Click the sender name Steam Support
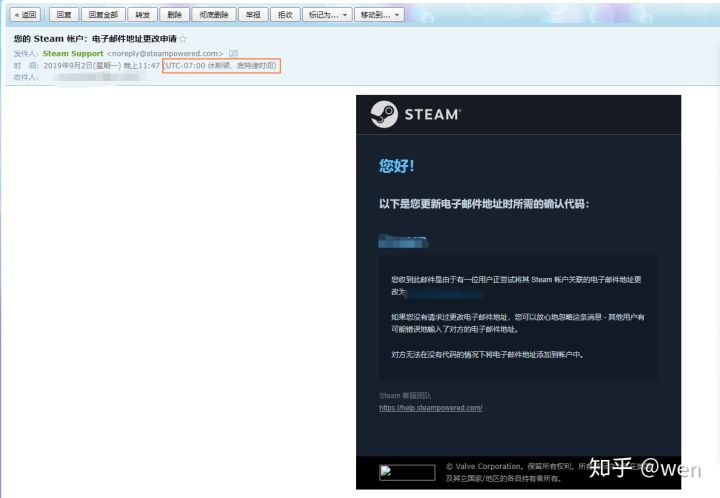This screenshot has height=498, width=720. (x=73, y=53)
